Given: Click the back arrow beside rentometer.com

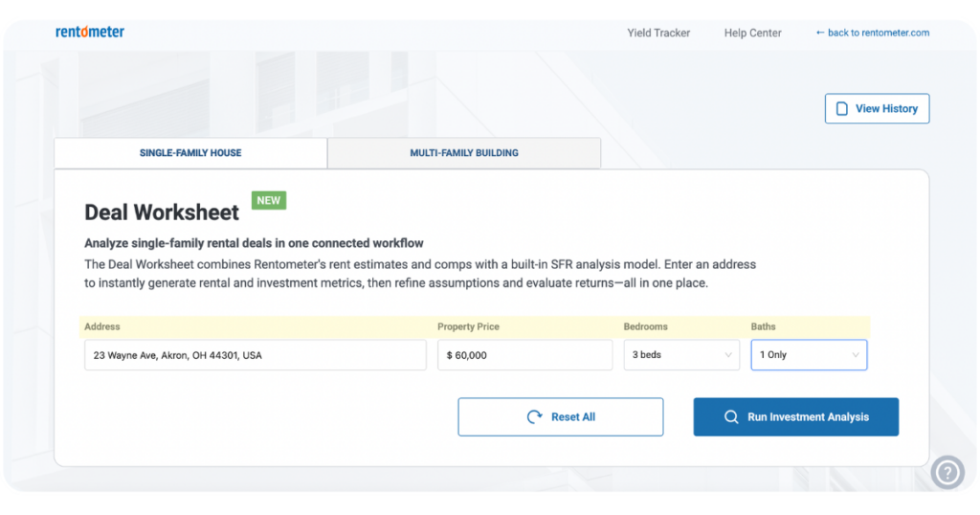Looking at the screenshot, I should (820, 33).
